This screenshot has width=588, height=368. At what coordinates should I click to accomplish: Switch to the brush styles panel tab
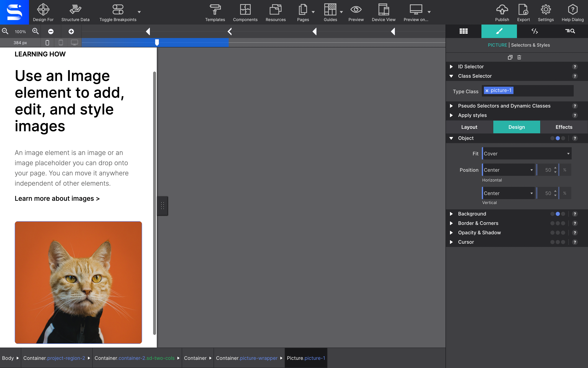pyautogui.click(x=499, y=31)
